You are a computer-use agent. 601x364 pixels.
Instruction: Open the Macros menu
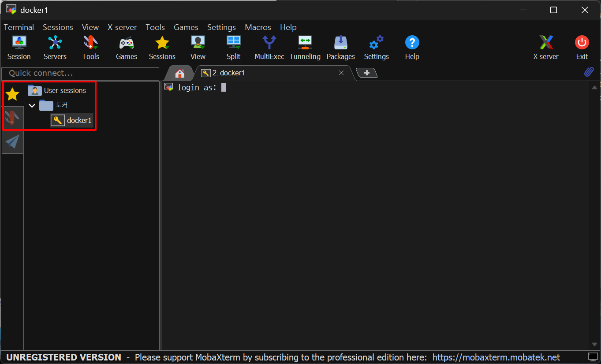point(258,27)
